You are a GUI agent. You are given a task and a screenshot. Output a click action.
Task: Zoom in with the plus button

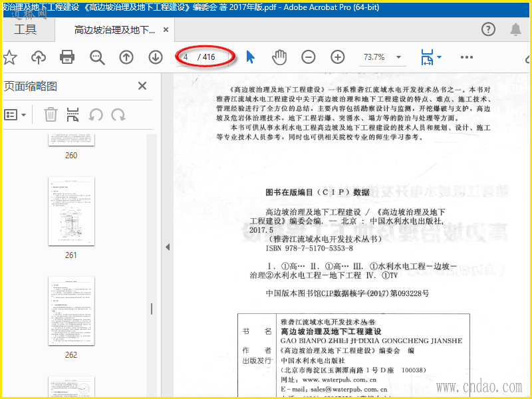point(338,57)
